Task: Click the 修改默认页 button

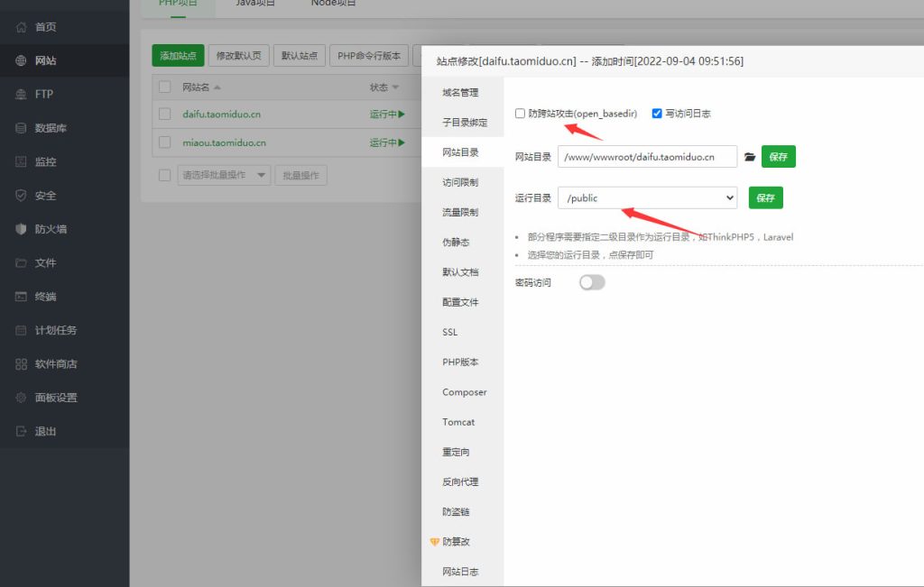Action: point(238,55)
